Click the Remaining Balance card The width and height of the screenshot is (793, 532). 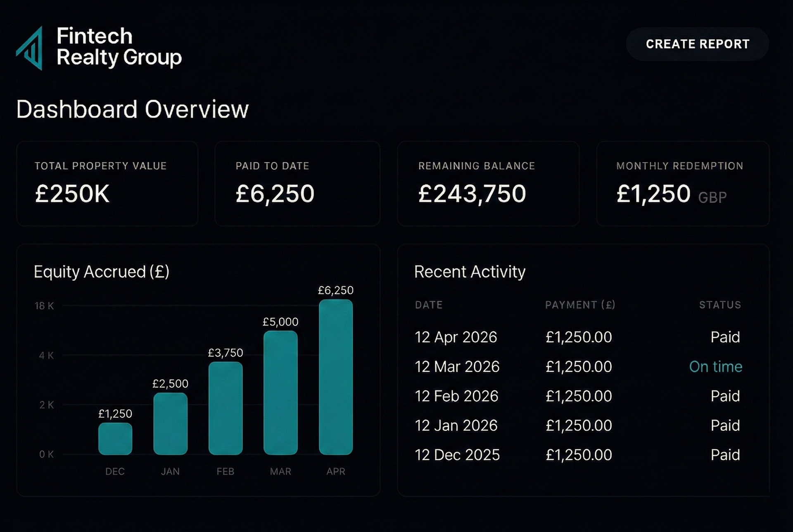(x=488, y=184)
